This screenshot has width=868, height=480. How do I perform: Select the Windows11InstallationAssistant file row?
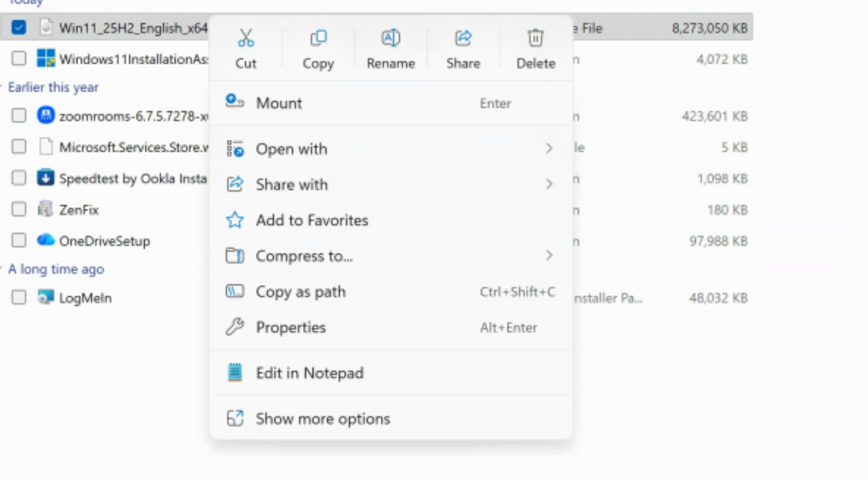click(x=377, y=59)
